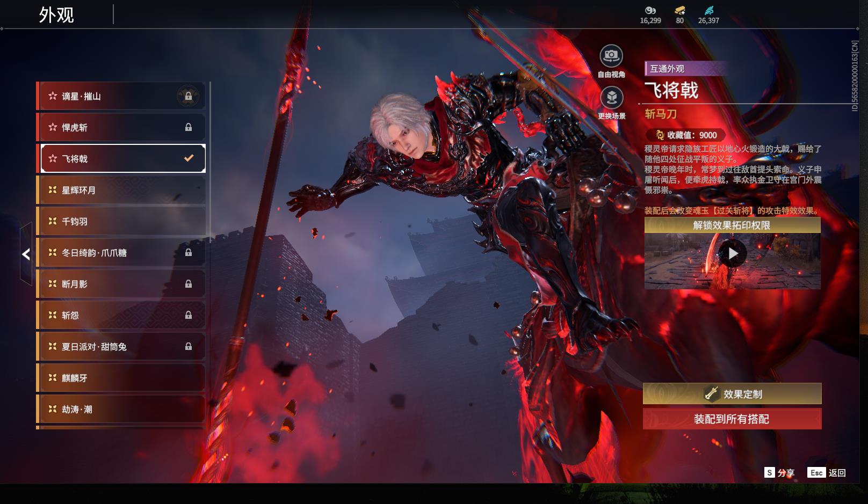Screen dimensions: 868x504
Task: Click the lock icon on 悍虎斩
Action: click(189, 127)
